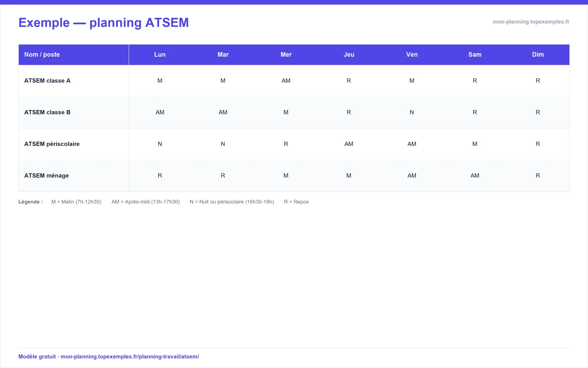Select ATSEM classe A Thursday R cell
This screenshot has height=368, width=588.
(x=349, y=81)
